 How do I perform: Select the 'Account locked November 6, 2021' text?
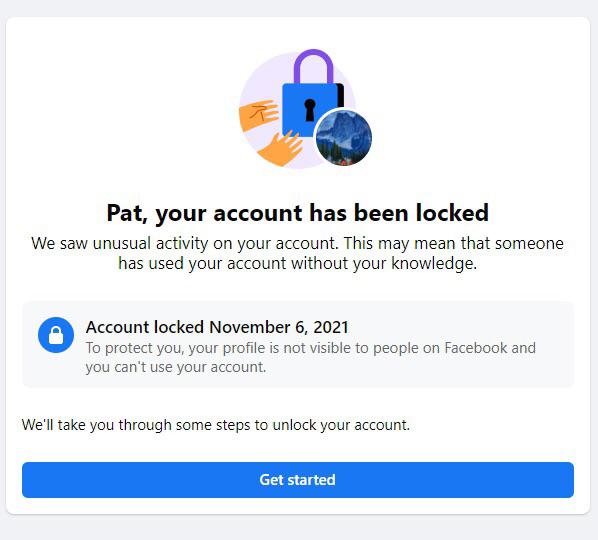[217, 327]
